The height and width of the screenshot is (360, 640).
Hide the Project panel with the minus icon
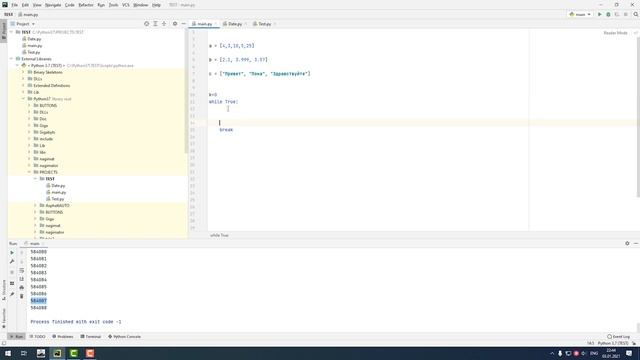(x=183, y=24)
